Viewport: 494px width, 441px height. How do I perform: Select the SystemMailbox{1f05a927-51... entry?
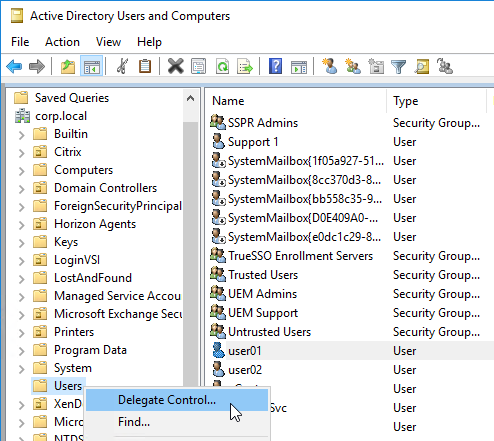coord(306,161)
